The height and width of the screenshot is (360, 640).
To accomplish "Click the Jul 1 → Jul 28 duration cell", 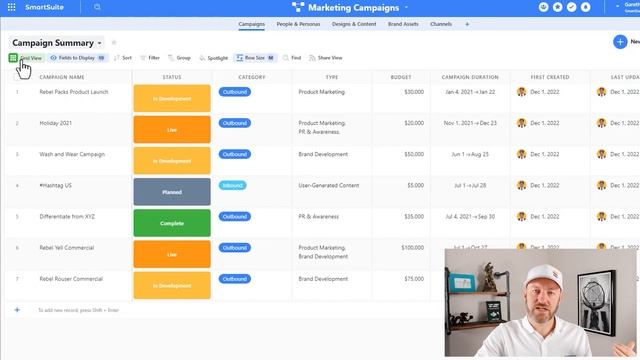I will click(x=470, y=185).
